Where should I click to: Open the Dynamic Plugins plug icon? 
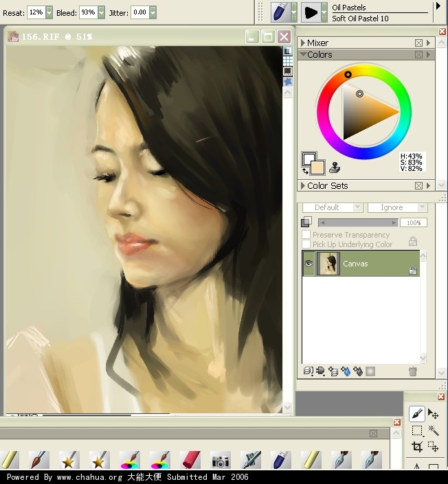click(320, 371)
